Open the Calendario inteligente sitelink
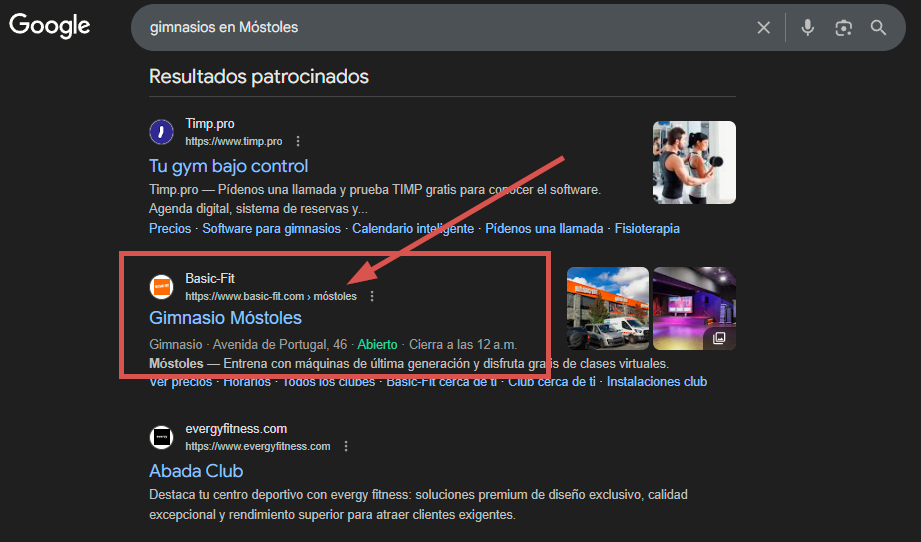This screenshot has width=921, height=542. [413, 228]
